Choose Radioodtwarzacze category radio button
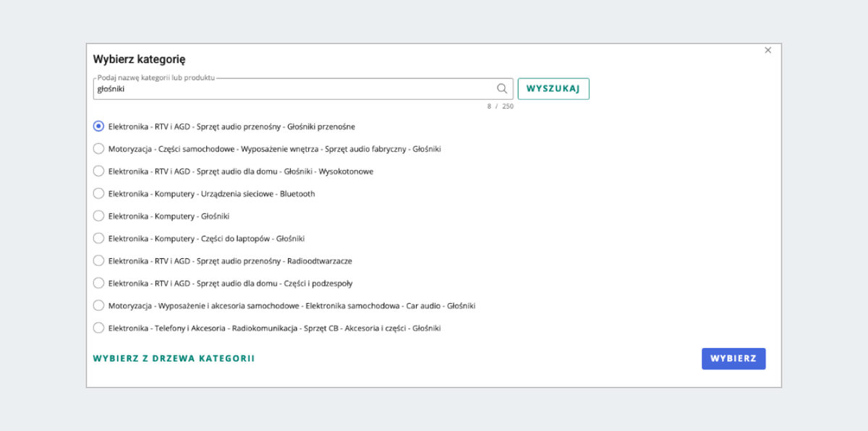Image resolution: width=868 pixels, height=431 pixels. pos(99,260)
